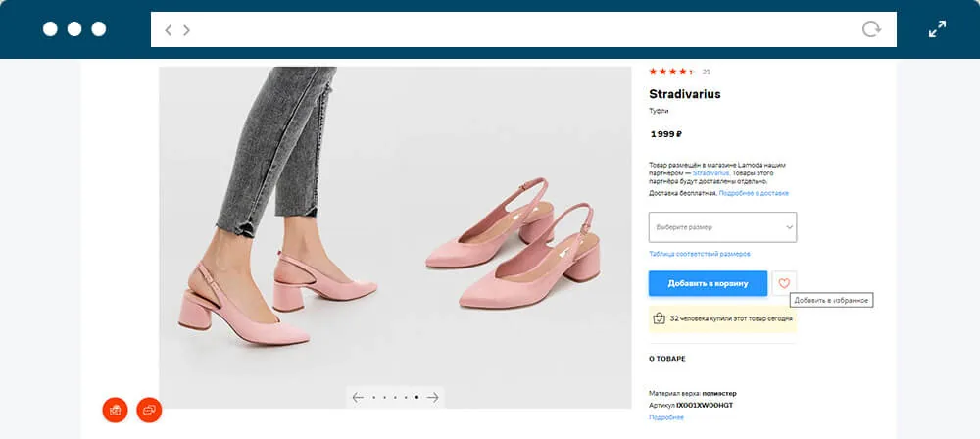980x439 pixels.
Task: Click the 'Туфли' category label
Action: [x=659, y=112]
